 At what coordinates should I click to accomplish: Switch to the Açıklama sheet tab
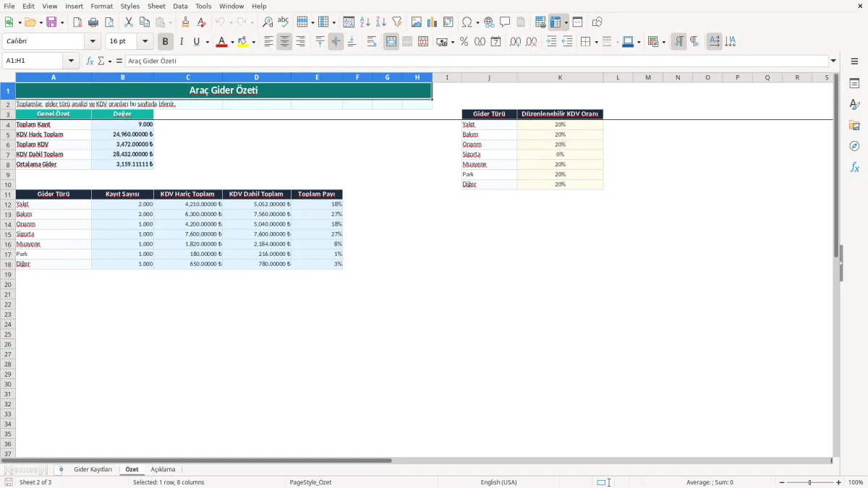[163, 470]
